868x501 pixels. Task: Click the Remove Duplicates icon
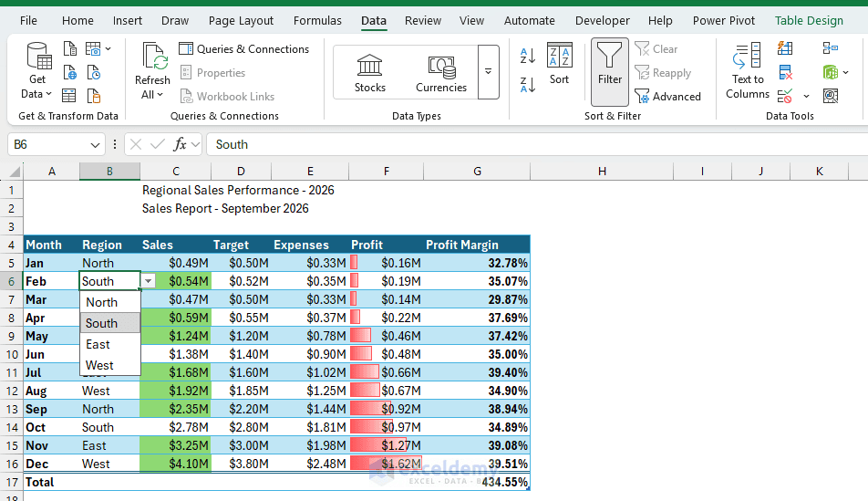click(786, 73)
